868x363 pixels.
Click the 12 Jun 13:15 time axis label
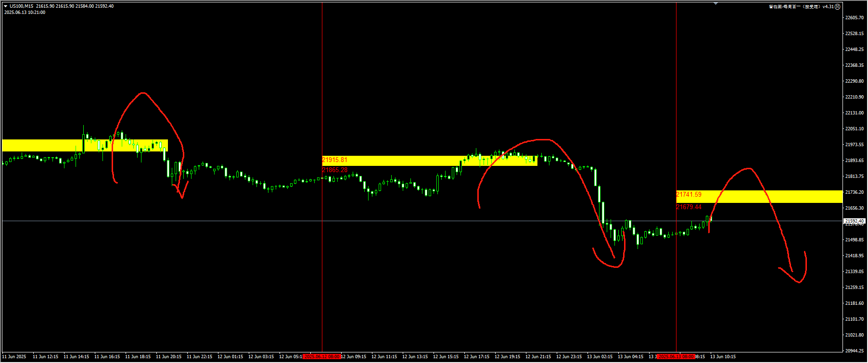point(415,357)
